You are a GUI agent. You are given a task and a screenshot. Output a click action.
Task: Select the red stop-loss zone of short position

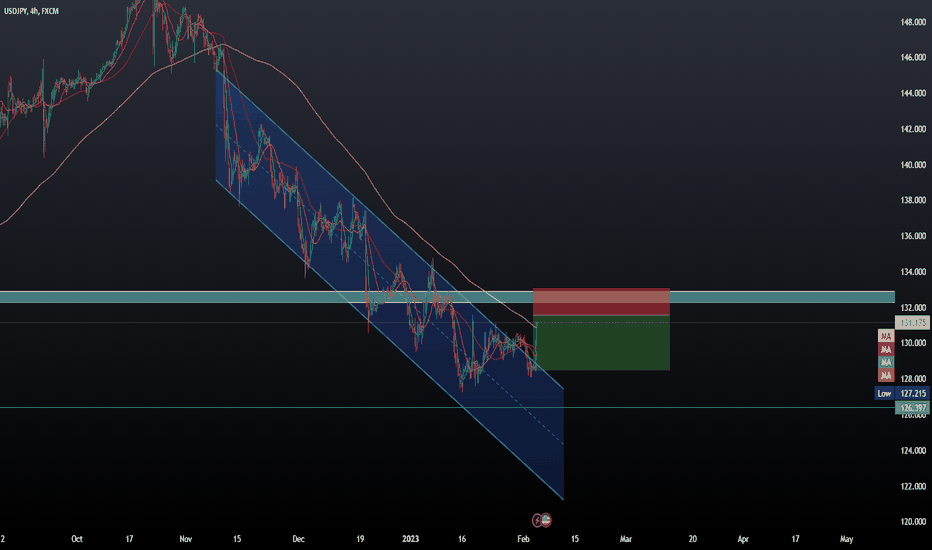[x=602, y=301]
